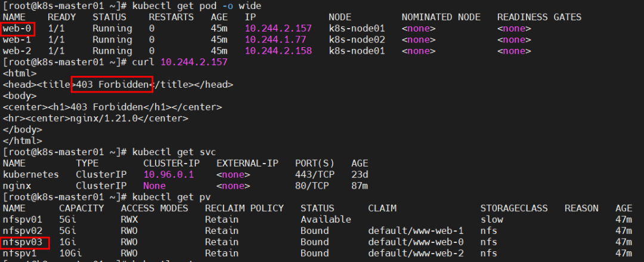Click the pod name web-2
Screen dimensions: 644x262
tap(17, 51)
